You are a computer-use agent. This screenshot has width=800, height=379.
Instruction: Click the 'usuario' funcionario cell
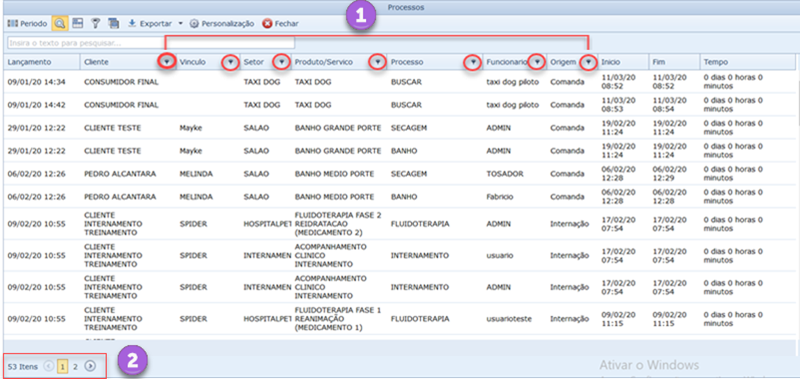pyautogui.click(x=500, y=255)
